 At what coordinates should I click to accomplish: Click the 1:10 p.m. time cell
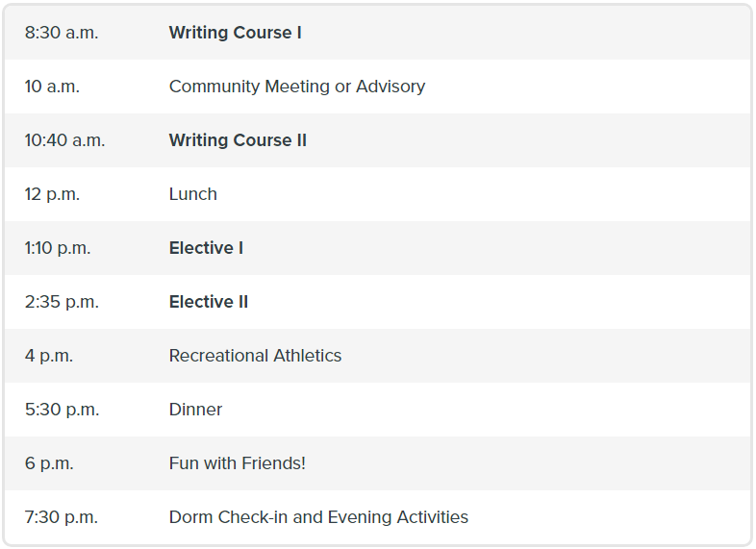click(x=58, y=248)
